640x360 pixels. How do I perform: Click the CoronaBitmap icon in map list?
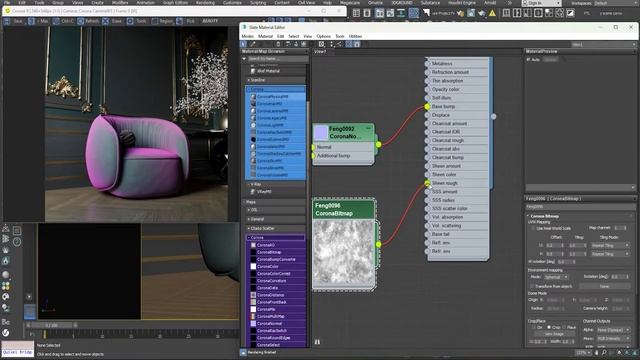253,252
